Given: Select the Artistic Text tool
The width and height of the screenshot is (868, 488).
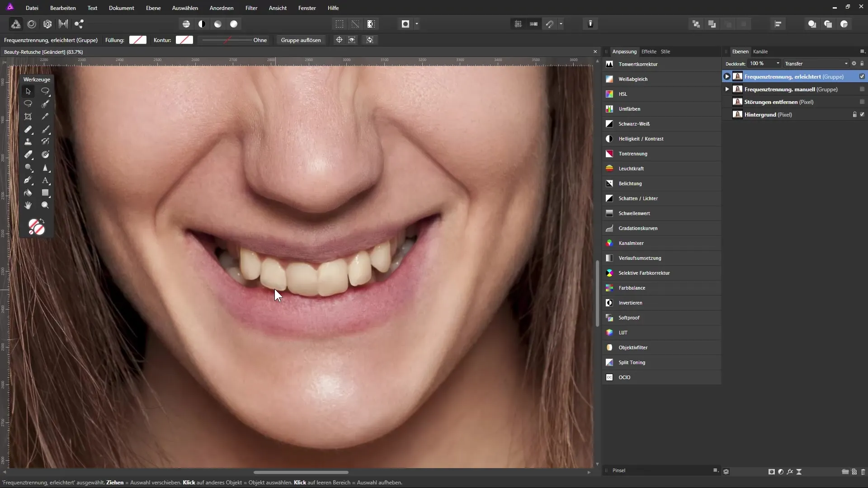Looking at the screenshot, I should [x=45, y=180].
